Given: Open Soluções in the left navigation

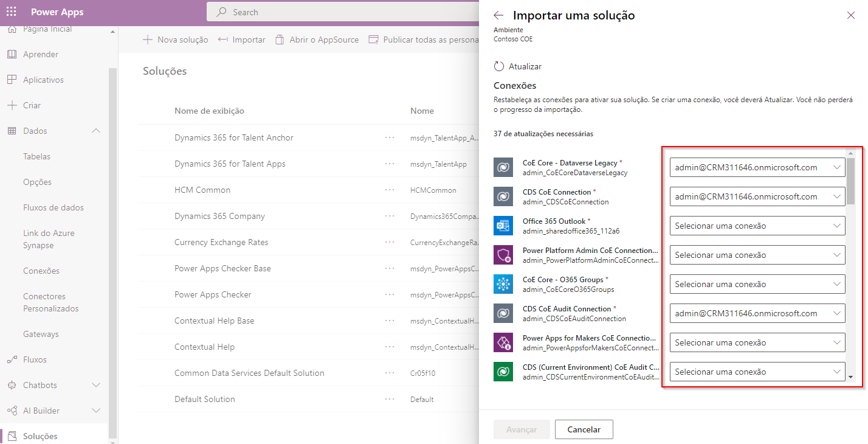Looking at the screenshot, I should [x=40, y=436].
